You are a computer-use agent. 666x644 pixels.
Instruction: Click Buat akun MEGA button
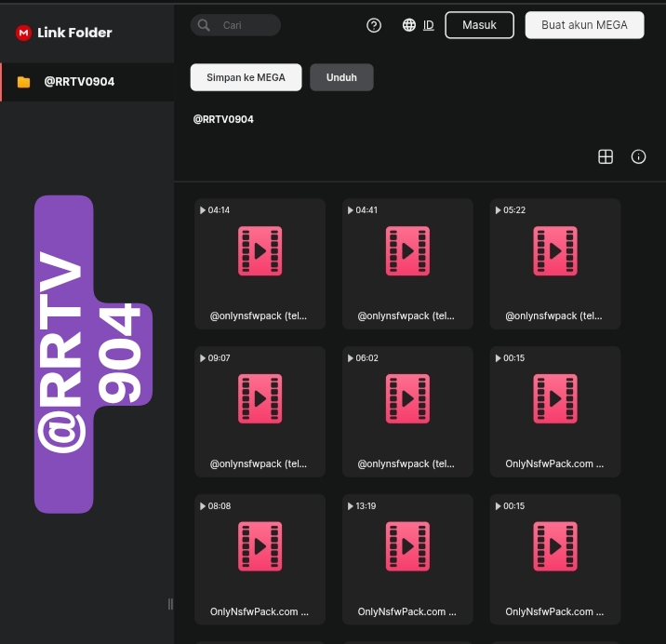[584, 25]
